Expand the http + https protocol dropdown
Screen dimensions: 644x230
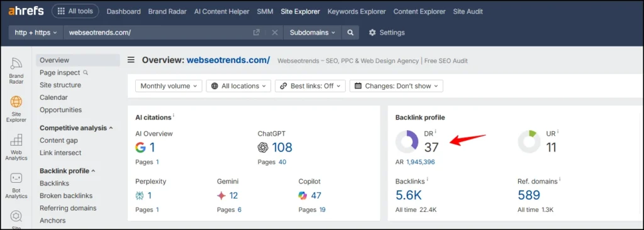(36, 33)
